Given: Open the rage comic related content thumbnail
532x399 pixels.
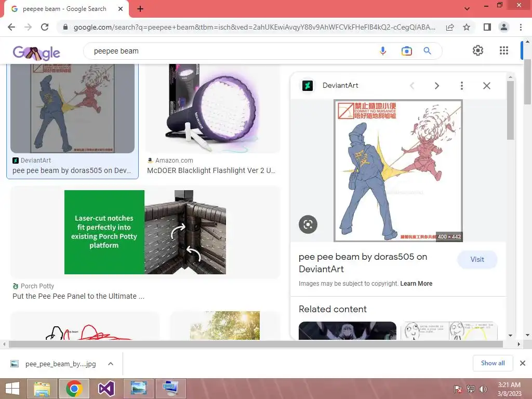Looking at the screenshot, I should click(x=449, y=331).
